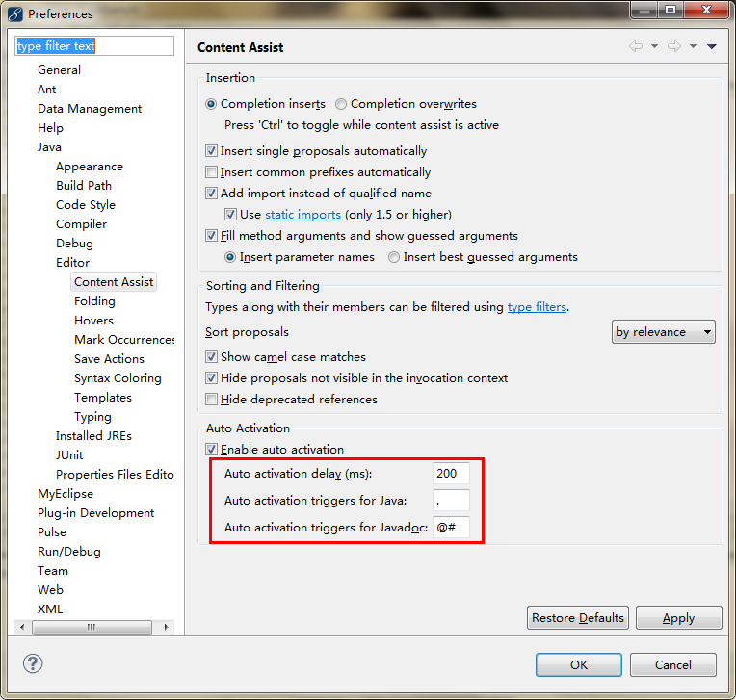Click the back navigation arrow icon
The height and width of the screenshot is (700, 736).
[x=636, y=46]
